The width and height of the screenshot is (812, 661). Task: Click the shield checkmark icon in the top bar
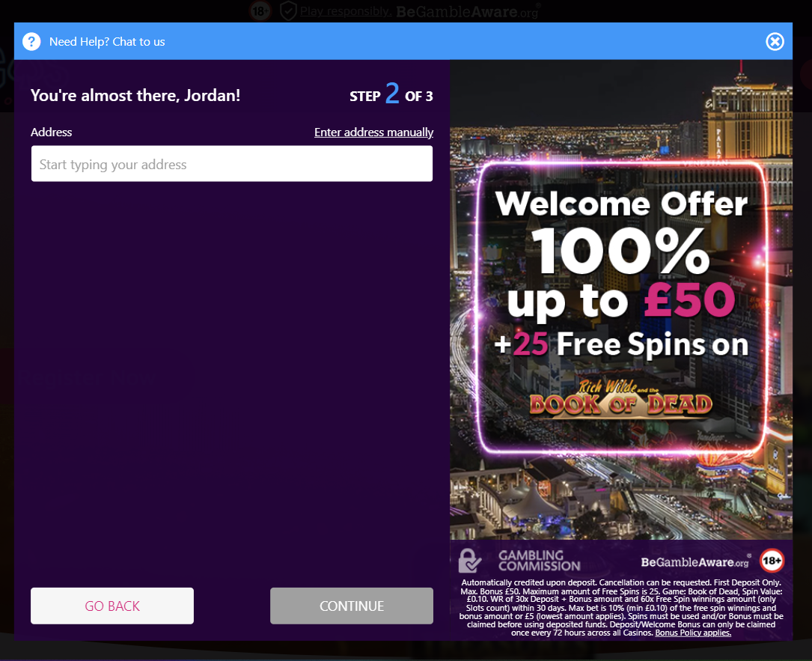coord(288,11)
